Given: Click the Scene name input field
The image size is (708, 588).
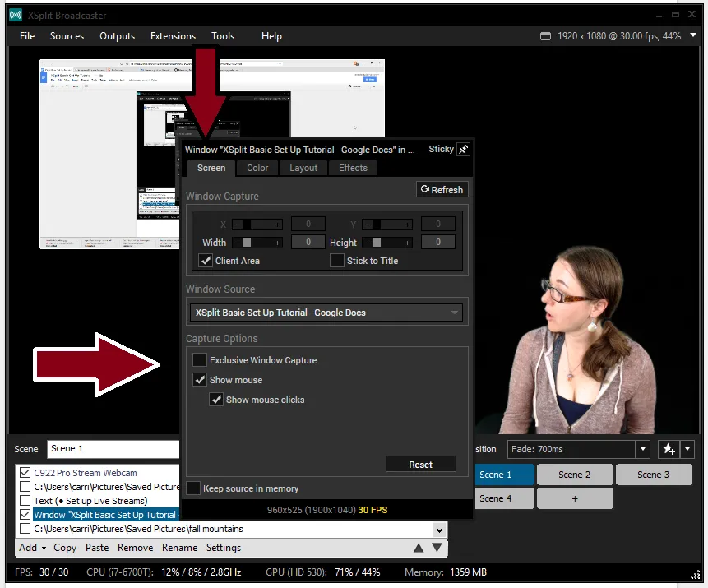Looking at the screenshot, I should pyautogui.click(x=113, y=449).
